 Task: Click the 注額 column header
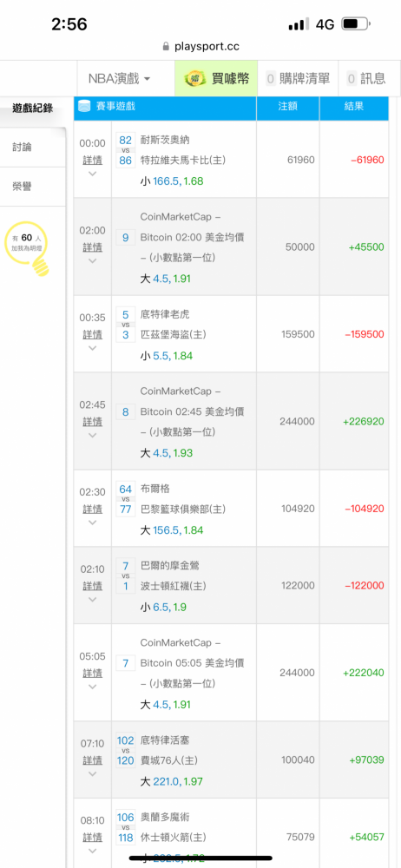click(x=288, y=107)
